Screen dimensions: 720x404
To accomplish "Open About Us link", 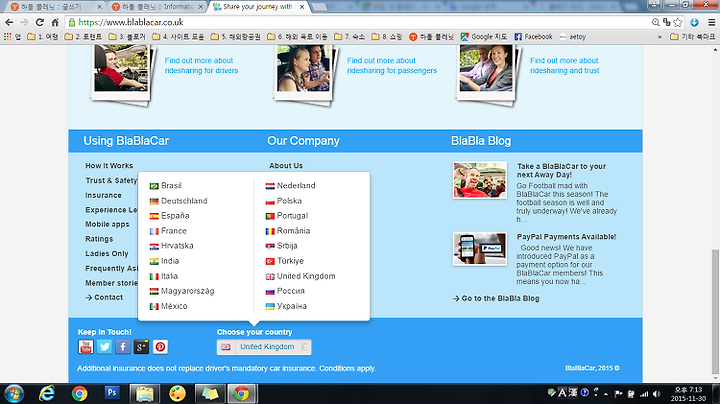I will tap(286, 166).
